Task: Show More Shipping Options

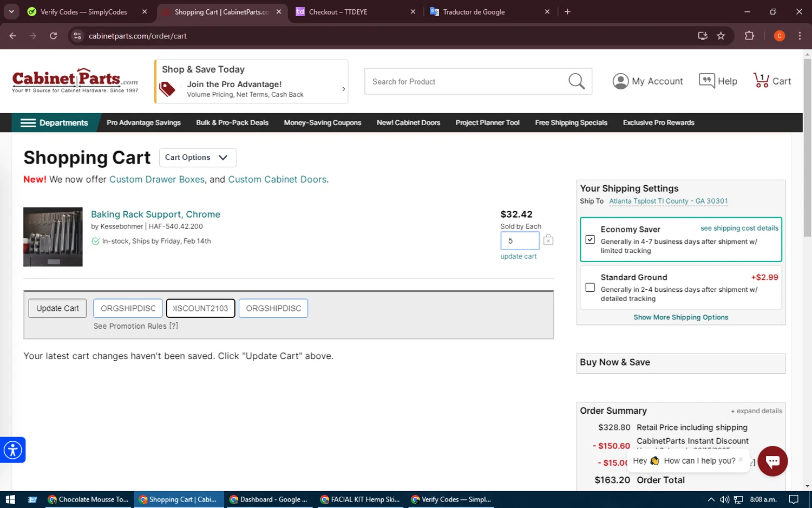Action: click(680, 317)
